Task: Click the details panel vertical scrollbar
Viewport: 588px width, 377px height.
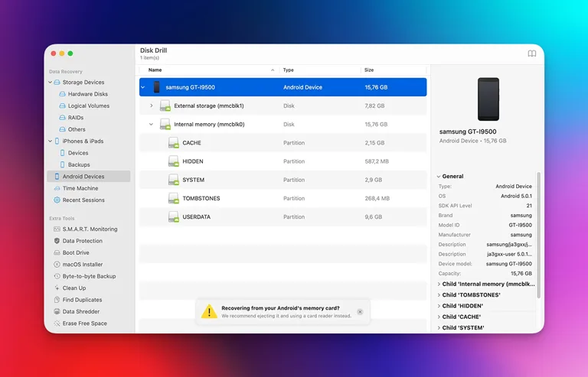Action: coord(539,235)
